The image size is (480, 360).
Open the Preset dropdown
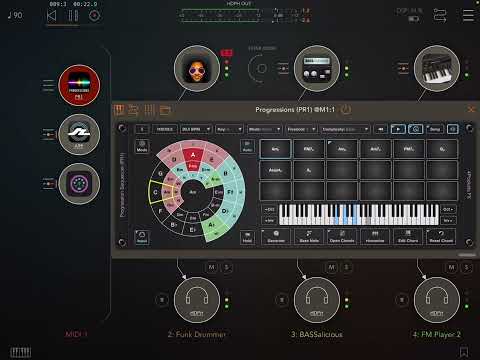tap(301, 129)
